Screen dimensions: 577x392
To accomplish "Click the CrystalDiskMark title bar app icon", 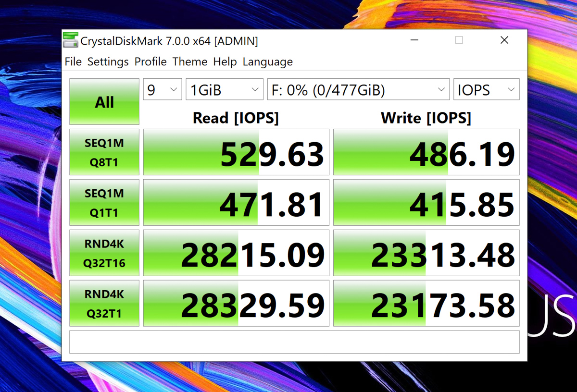I will (x=71, y=40).
